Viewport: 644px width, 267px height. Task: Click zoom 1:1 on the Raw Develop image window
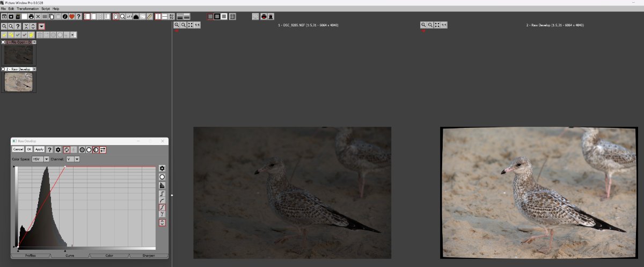[x=444, y=25]
